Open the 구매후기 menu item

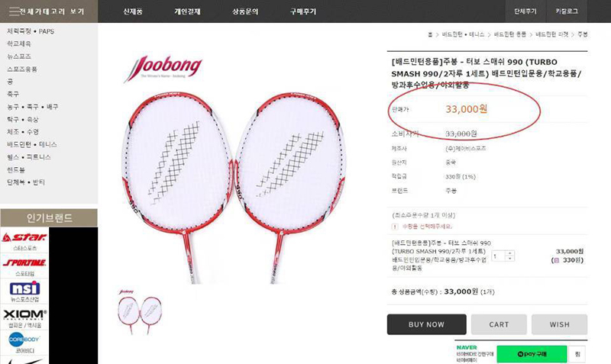point(302,11)
